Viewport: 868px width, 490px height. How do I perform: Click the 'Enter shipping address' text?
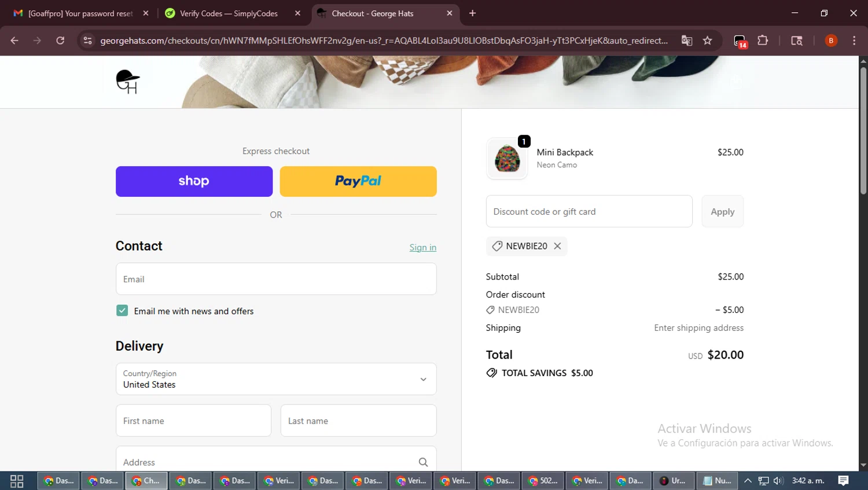click(x=699, y=327)
